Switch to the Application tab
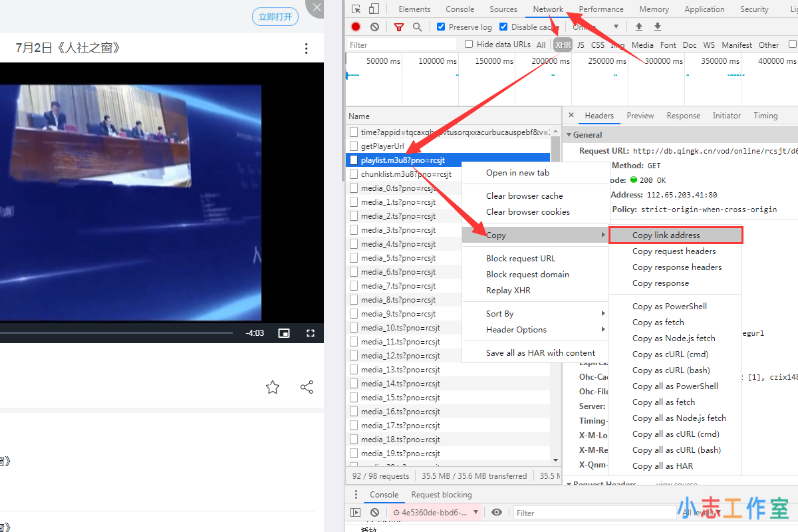 [704, 9]
